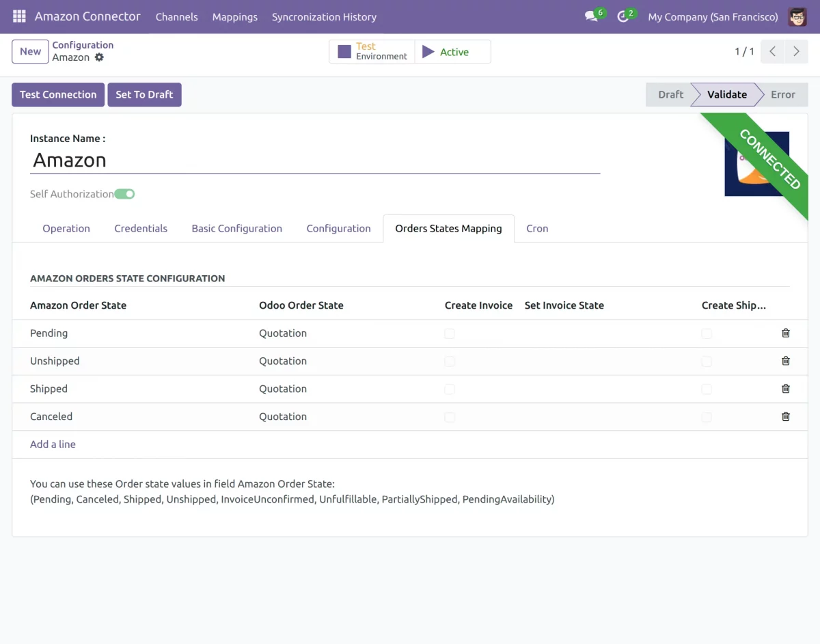820x644 pixels.
Task: Select the Draft status stage
Action: [670, 94]
